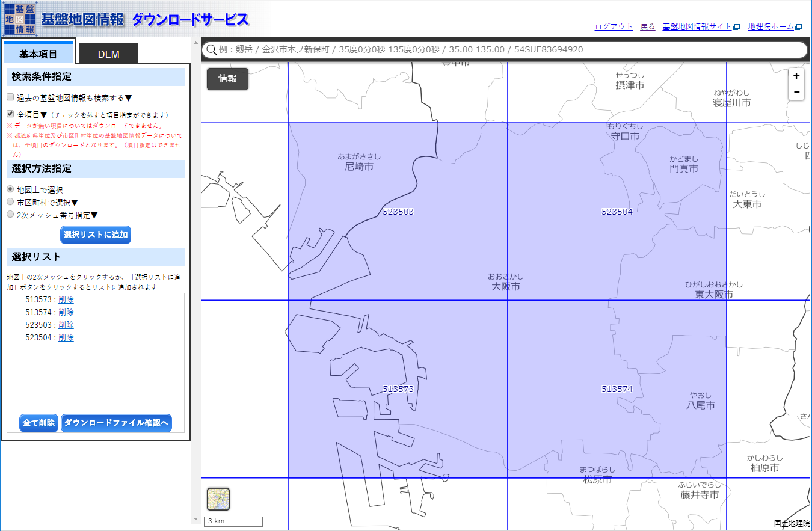Image resolution: width=812 pixels, height=531 pixels.
Task: Switch to the 基本項目 tab
Action: (x=38, y=54)
